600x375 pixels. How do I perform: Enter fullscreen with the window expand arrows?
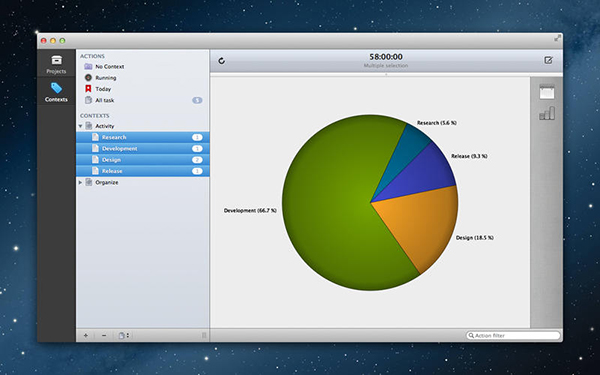click(558, 38)
